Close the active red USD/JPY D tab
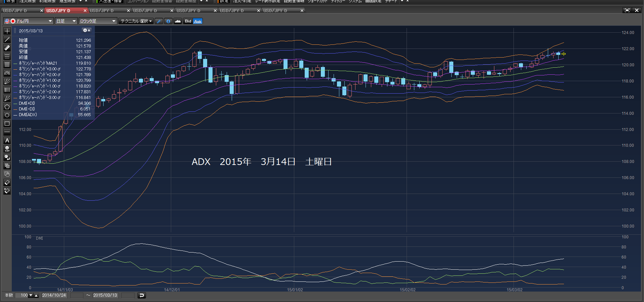Image resolution: width=644 pixels, height=302 pixels. pos(85,11)
